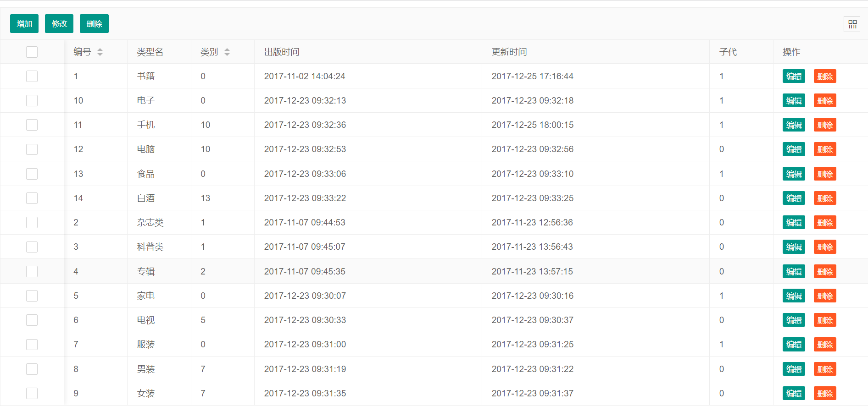Select the 电脑 row checkbox
Image resolution: width=868 pixels, height=406 pixels.
click(x=32, y=149)
